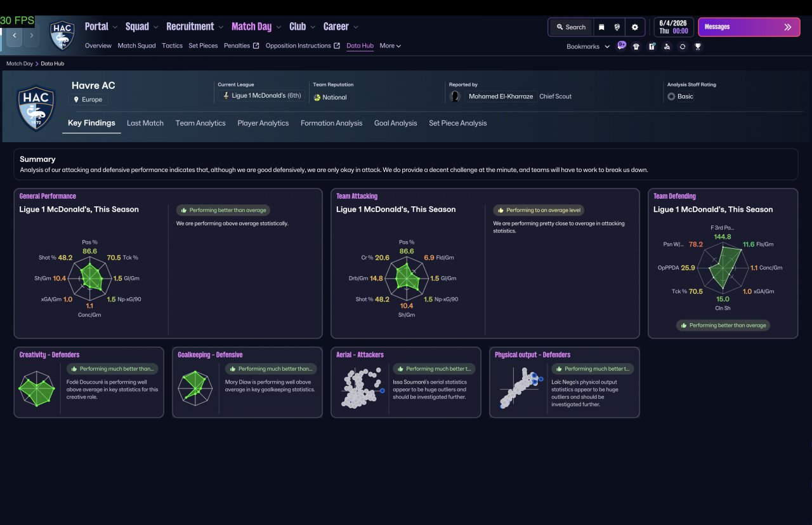Click the Team Defending card title
Image resolution: width=812 pixels, height=525 pixels.
pyautogui.click(x=675, y=196)
